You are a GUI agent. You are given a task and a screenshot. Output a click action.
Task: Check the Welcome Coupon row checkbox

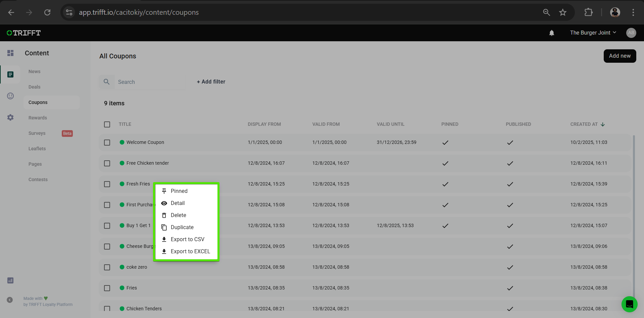click(x=107, y=143)
